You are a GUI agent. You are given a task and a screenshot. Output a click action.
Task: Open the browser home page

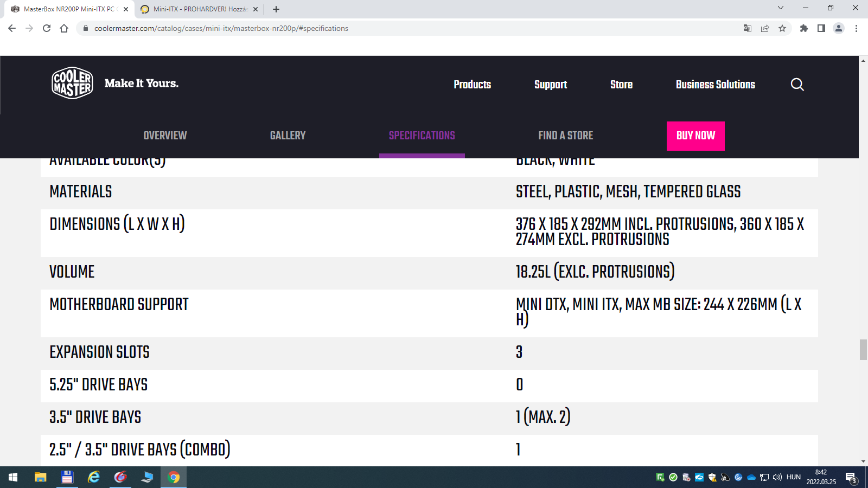point(64,28)
